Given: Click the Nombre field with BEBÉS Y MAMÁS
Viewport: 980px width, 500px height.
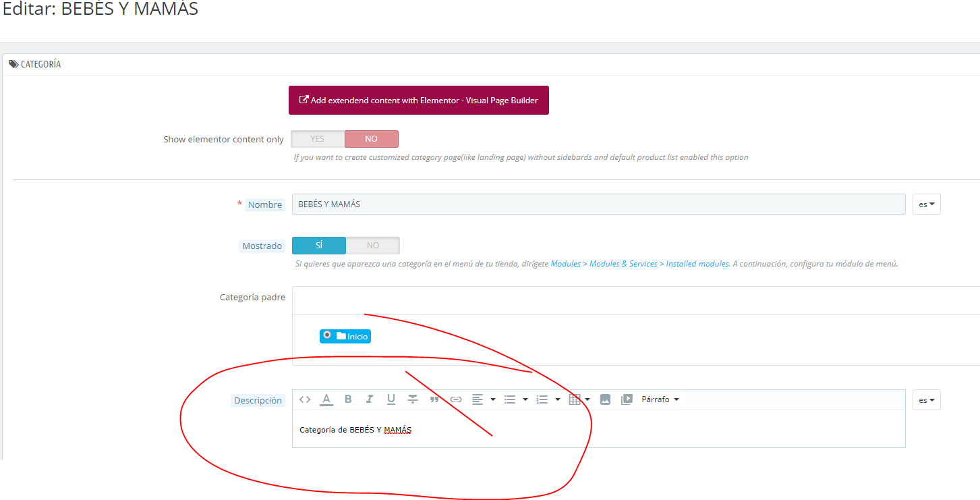Looking at the screenshot, I should pos(599,204).
